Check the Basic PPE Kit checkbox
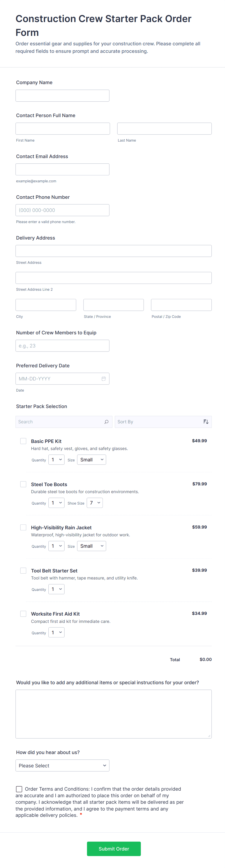 pos(23,441)
